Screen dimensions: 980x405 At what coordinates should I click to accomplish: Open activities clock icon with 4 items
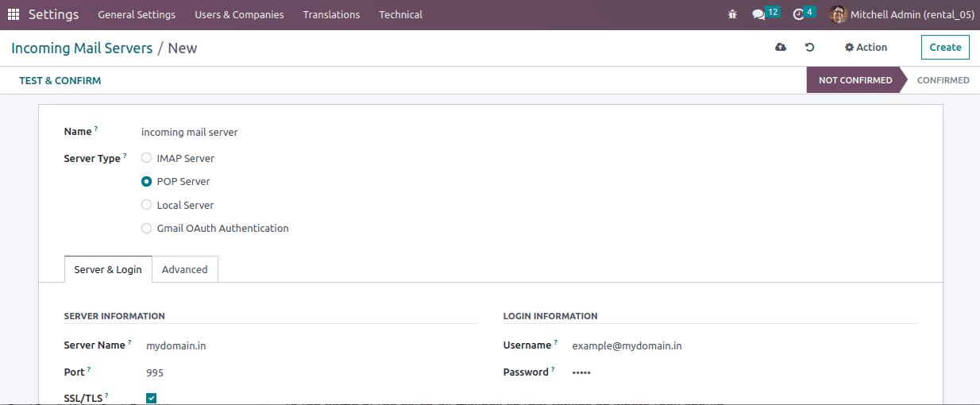click(x=804, y=13)
